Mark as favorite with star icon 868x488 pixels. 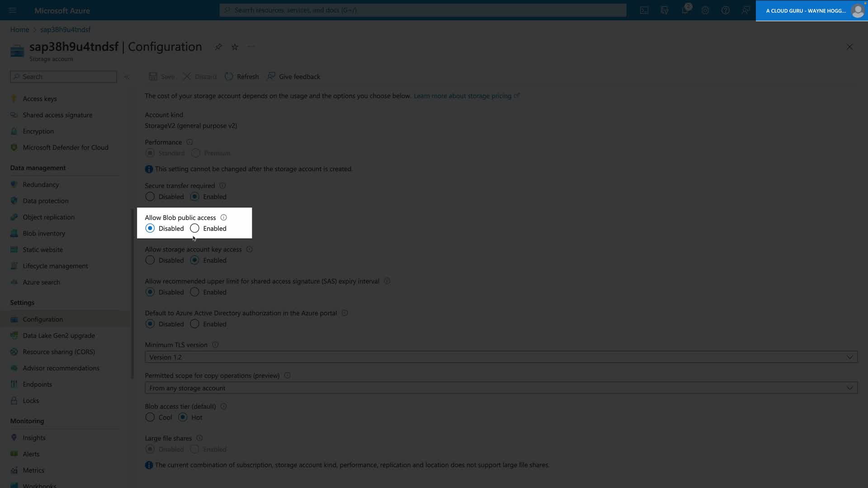(x=235, y=47)
